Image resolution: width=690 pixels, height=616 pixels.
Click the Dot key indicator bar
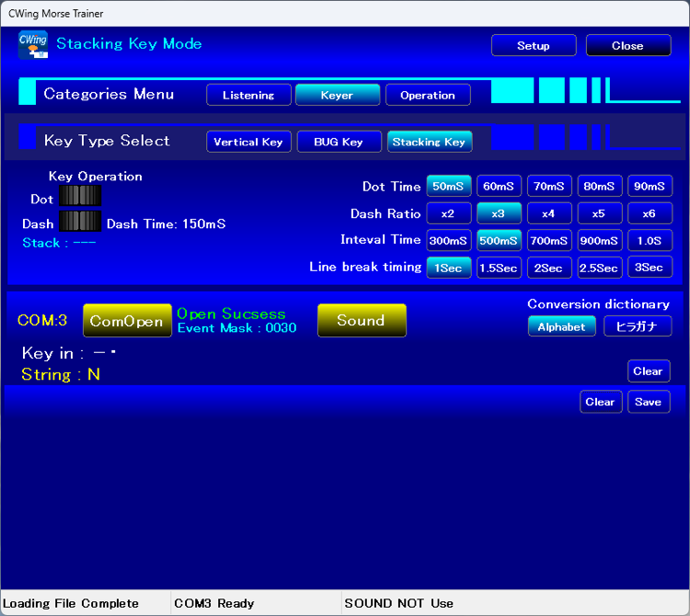(x=80, y=196)
